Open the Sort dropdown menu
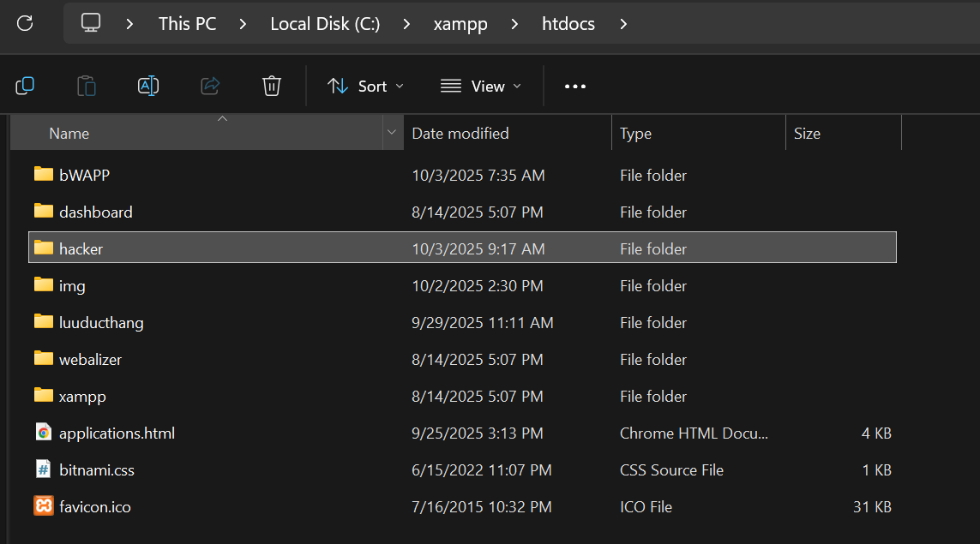The image size is (980, 544). point(365,86)
